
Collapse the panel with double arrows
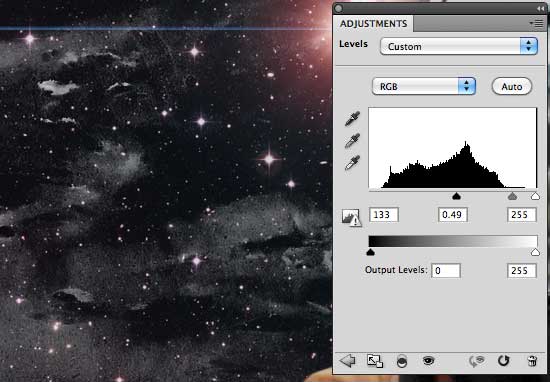click(540, 8)
